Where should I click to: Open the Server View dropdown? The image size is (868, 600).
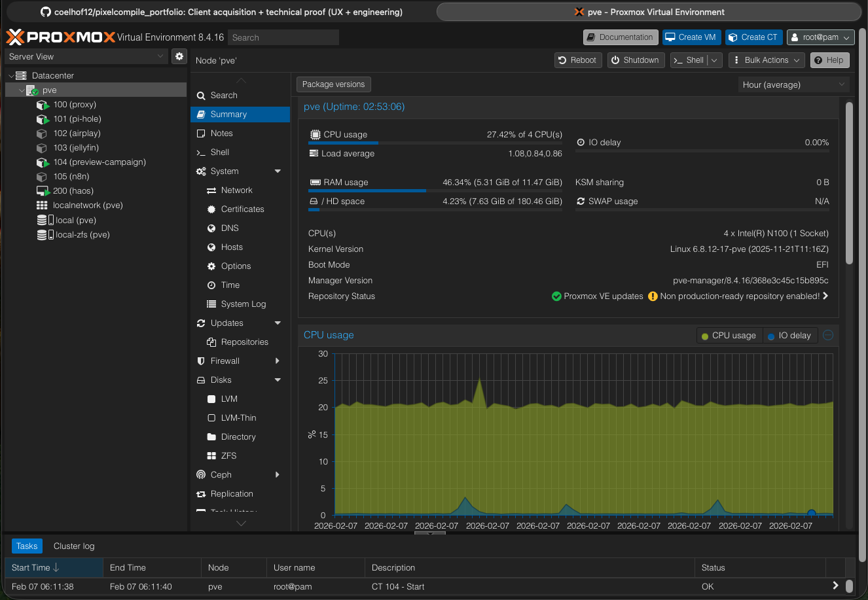tap(86, 57)
